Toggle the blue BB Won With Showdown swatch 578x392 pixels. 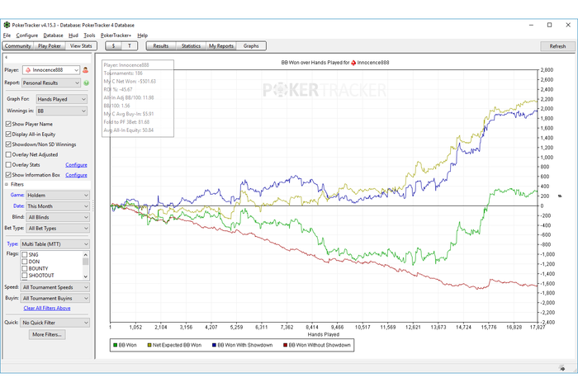214,345
